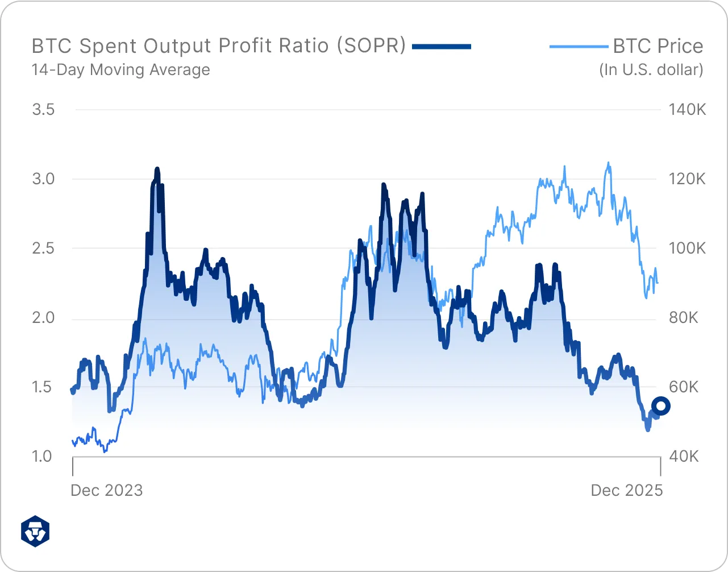Click the light blue BTC Price legend line

tap(579, 47)
